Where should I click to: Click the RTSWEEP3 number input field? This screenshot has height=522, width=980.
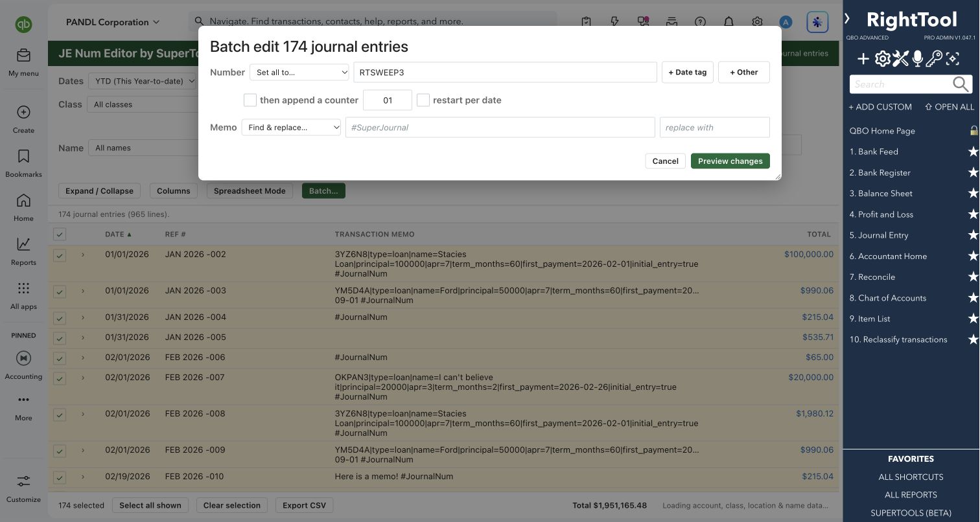[505, 73]
